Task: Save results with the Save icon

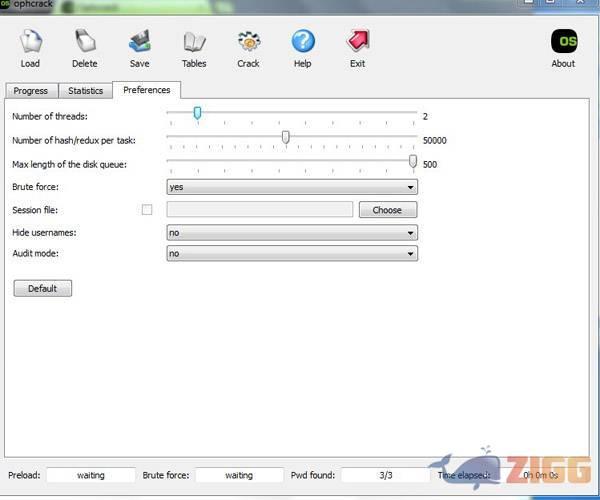Action: click(x=139, y=47)
